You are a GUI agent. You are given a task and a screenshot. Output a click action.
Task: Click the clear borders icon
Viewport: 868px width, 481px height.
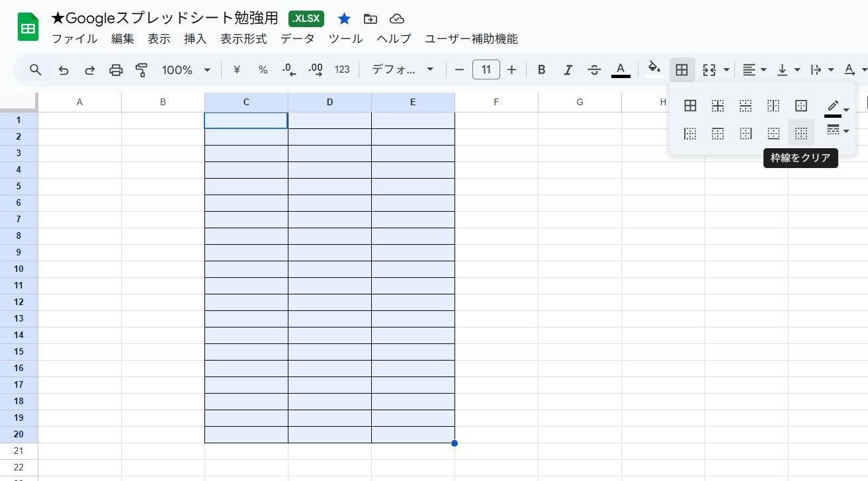(801, 134)
